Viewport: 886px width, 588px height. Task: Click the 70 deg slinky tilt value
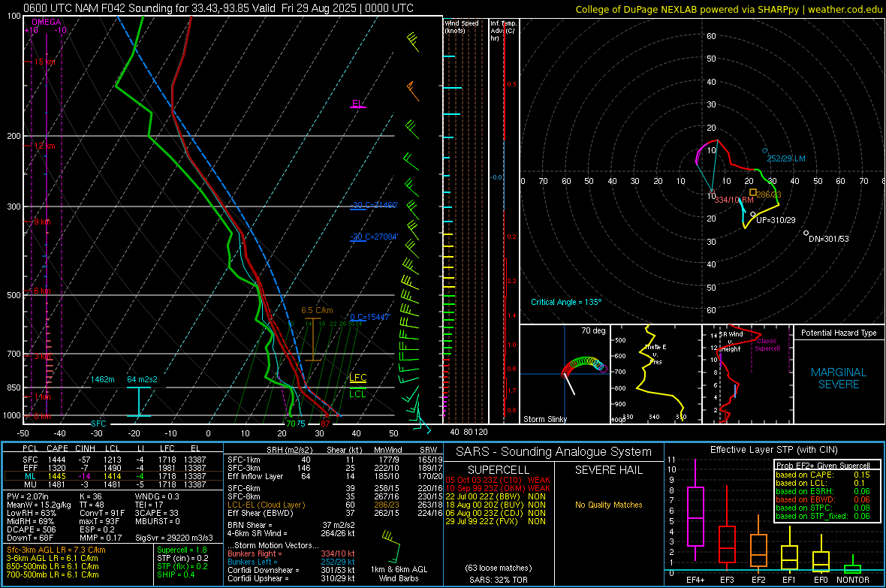(593, 330)
